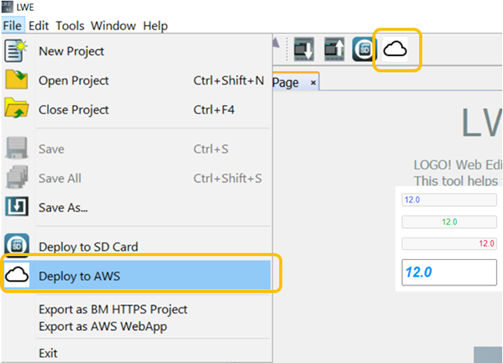Click the Ctrl+F4 shortcut text
The height and width of the screenshot is (363, 503).
point(214,110)
